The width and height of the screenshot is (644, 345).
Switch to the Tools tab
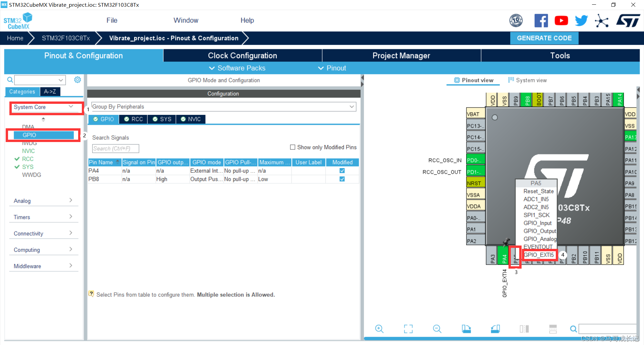click(x=560, y=56)
